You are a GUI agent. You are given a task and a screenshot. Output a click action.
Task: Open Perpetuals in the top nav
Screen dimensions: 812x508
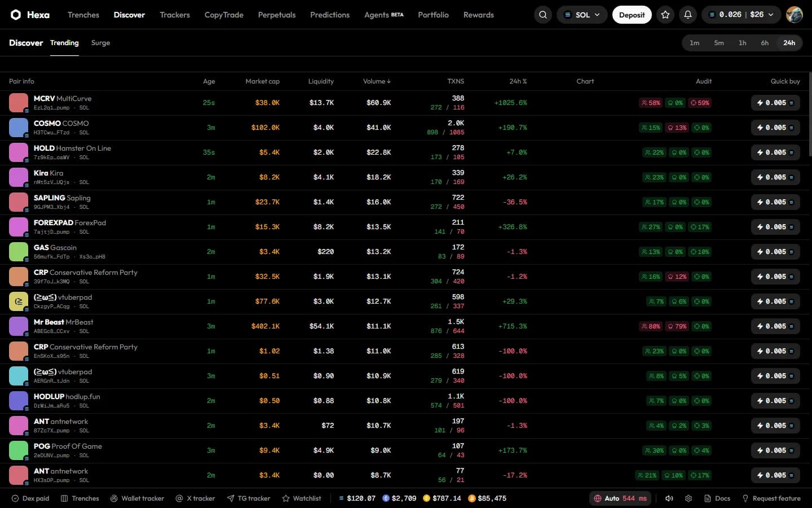(277, 15)
